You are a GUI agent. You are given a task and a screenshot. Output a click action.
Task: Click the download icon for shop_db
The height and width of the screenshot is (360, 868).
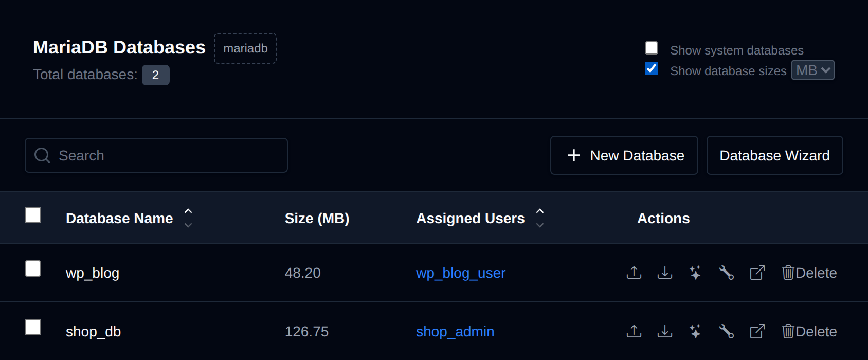[x=665, y=331]
